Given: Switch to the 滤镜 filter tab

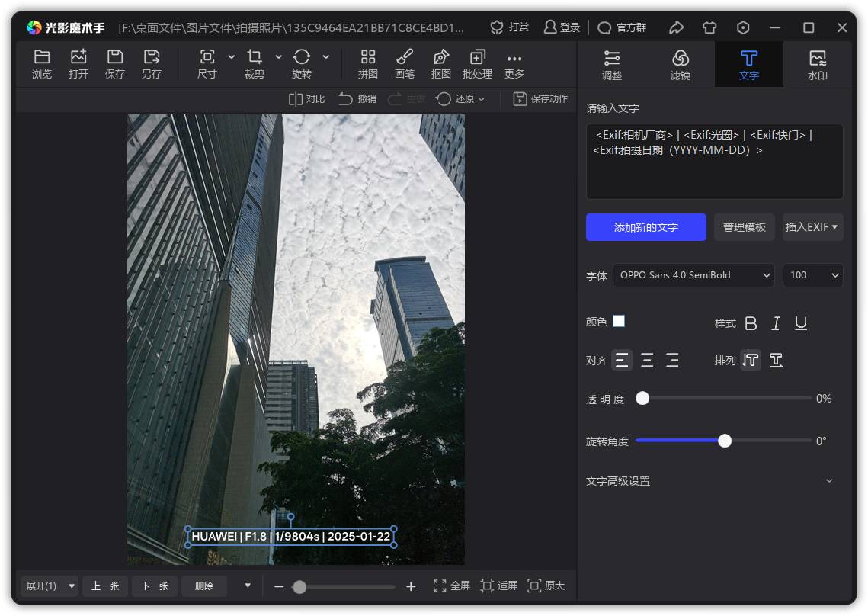Looking at the screenshot, I should click(680, 65).
